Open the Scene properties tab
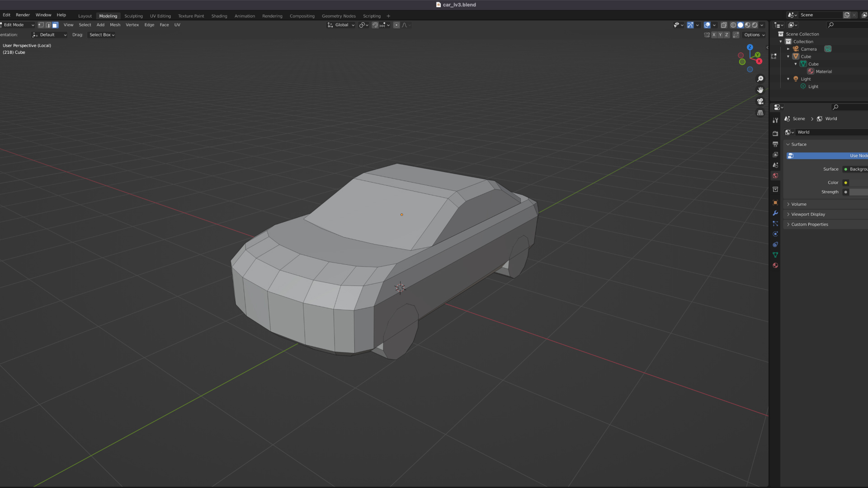The image size is (868, 488). pyautogui.click(x=775, y=165)
